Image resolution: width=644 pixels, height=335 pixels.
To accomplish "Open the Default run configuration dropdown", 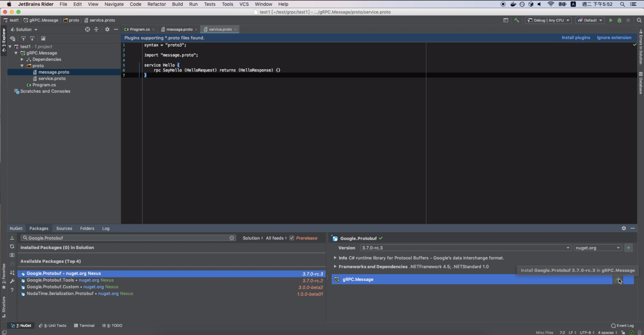I will (x=590, y=20).
